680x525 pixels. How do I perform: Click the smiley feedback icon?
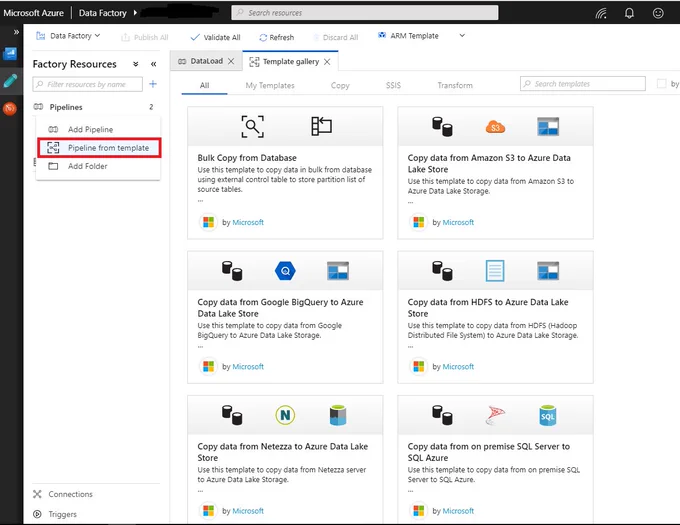[658, 13]
